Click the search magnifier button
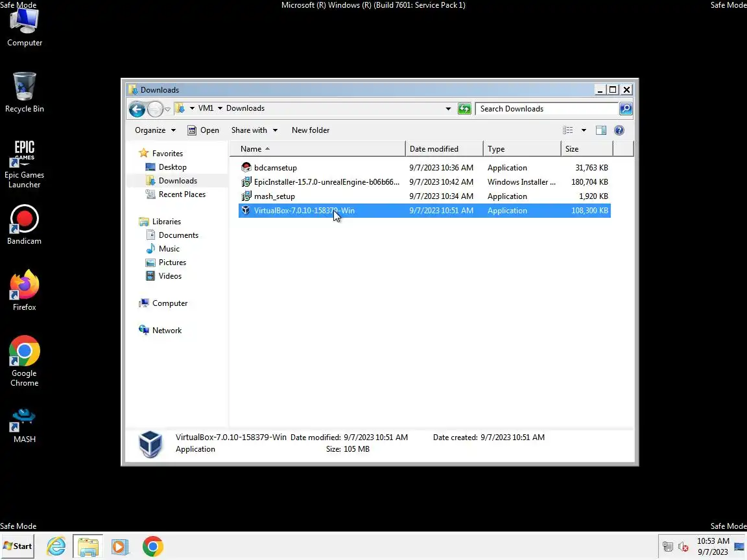The height and width of the screenshot is (560, 747). [x=626, y=109]
